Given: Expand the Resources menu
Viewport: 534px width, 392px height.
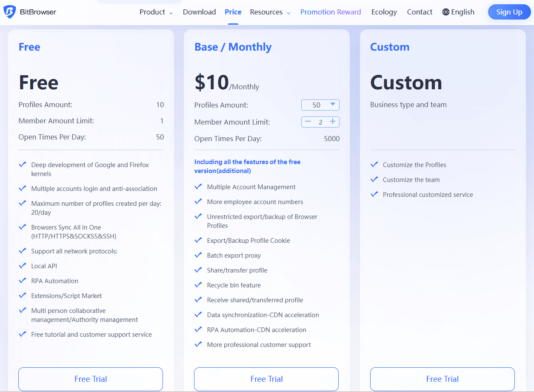Looking at the screenshot, I should click(270, 12).
